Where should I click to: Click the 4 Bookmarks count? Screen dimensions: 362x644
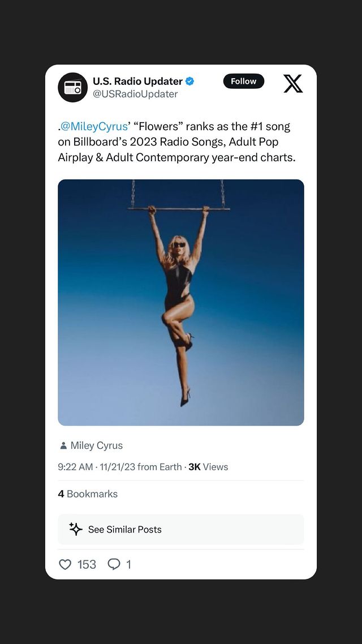pyautogui.click(x=88, y=494)
